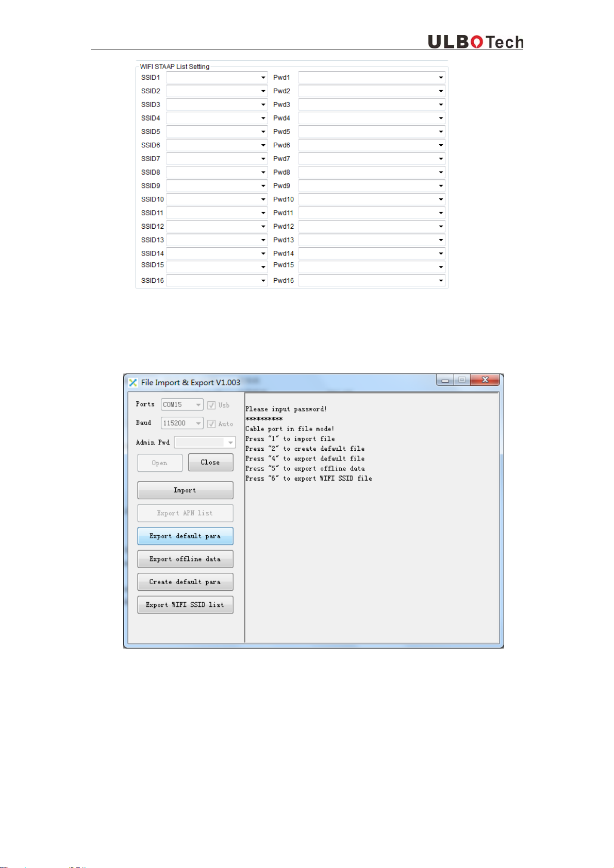
Task: Expand the Pwd5 dropdown
Action: click(441, 132)
